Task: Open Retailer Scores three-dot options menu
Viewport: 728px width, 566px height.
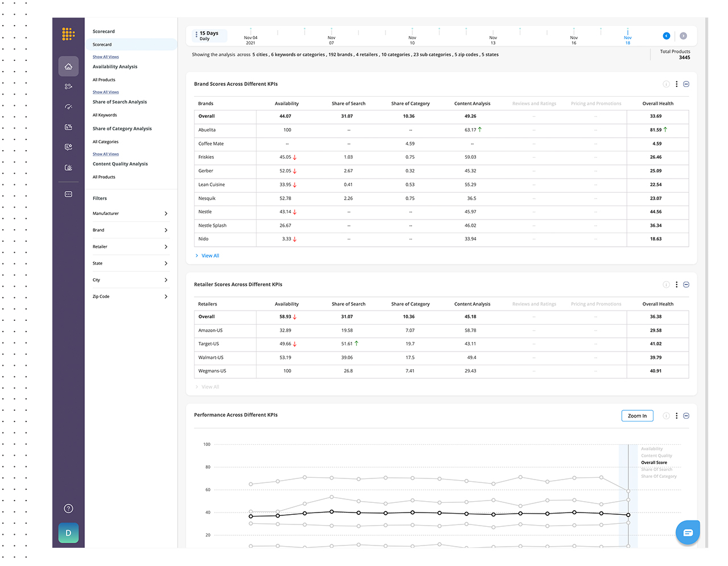Action: [676, 284]
